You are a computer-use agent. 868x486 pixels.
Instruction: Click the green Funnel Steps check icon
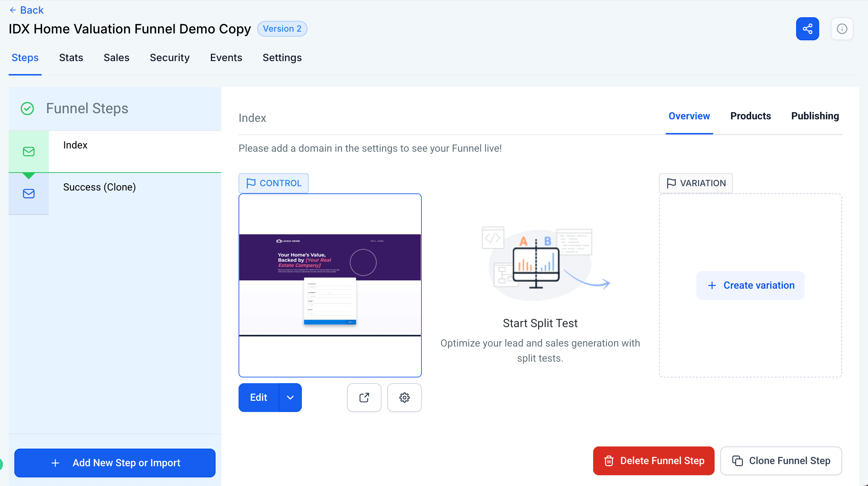[x=27, y=109]
